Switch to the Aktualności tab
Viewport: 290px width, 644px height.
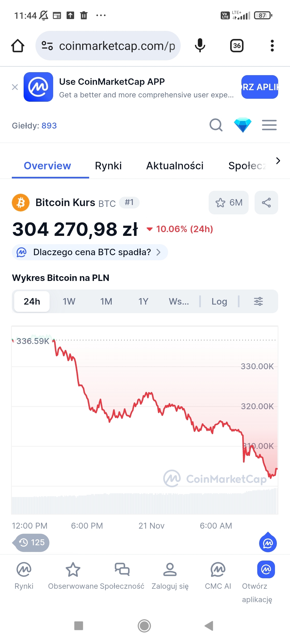(175, 166)
